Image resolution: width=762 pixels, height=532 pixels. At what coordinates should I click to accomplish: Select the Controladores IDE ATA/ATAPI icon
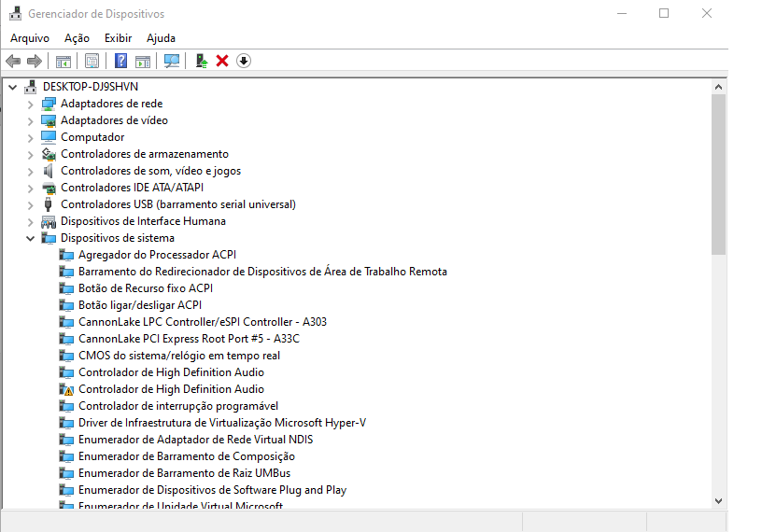tap(49, 188)
